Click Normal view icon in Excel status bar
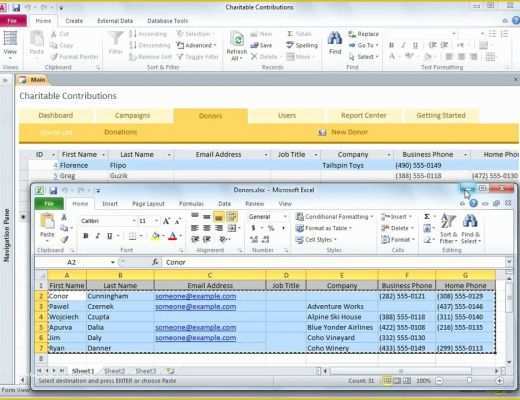Viewport: 520px width, 400px height. click(x=387, y=380)
